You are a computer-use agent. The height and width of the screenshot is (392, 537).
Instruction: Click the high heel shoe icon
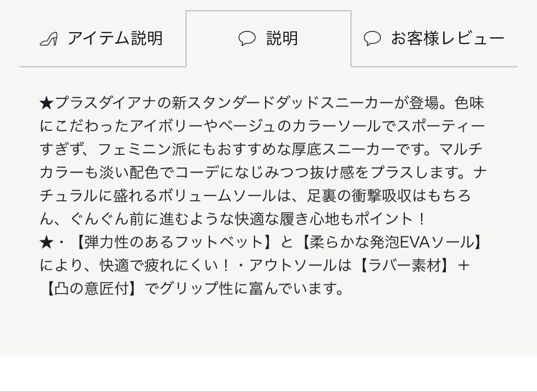pos(49,39)
